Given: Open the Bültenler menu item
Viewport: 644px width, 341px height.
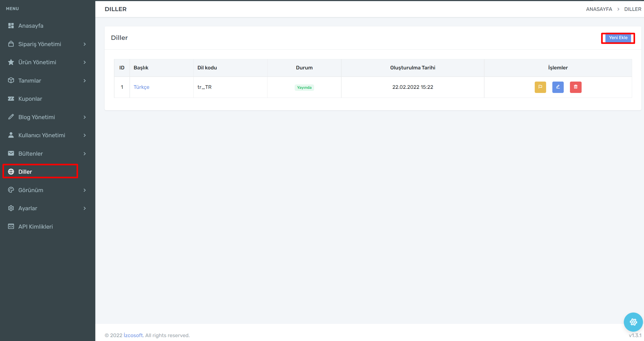Looking at the screenshot, I should tap(31, 154).
